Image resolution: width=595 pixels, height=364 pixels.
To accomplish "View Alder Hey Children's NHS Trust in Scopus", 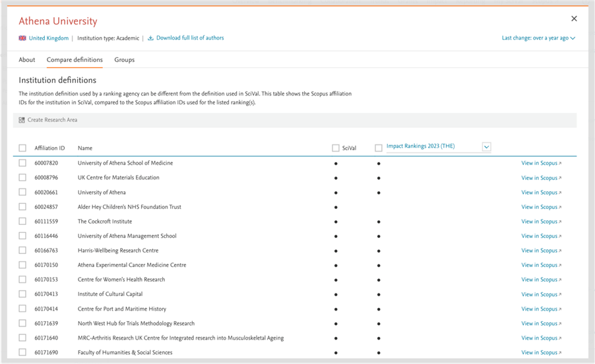I will (x=541, y=207).
